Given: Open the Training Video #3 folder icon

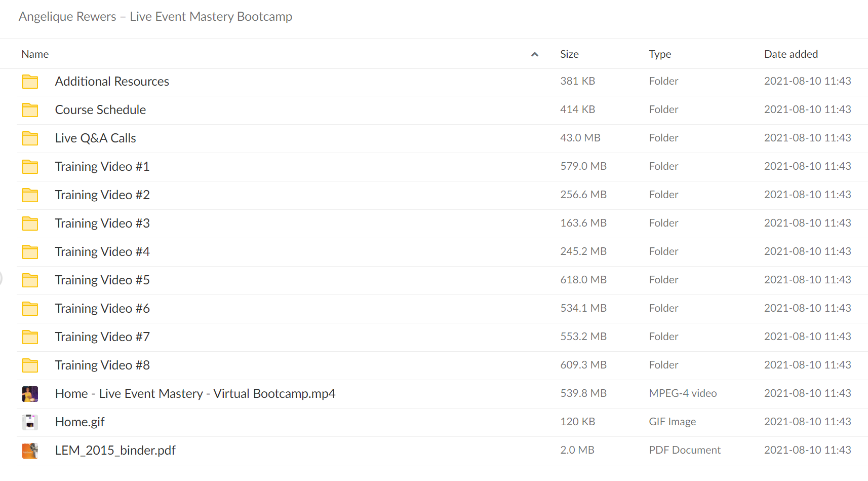Looking at the screenshot, I should tap(30, 224).
